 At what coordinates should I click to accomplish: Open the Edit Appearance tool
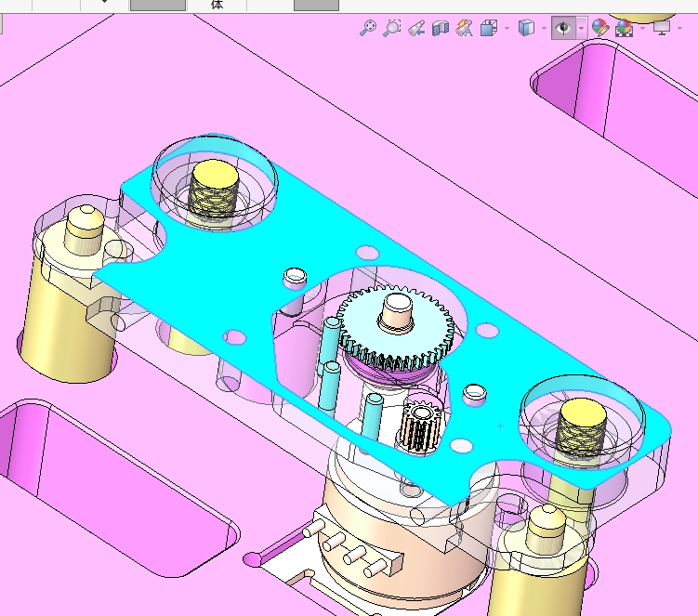(x=600, y=28)
